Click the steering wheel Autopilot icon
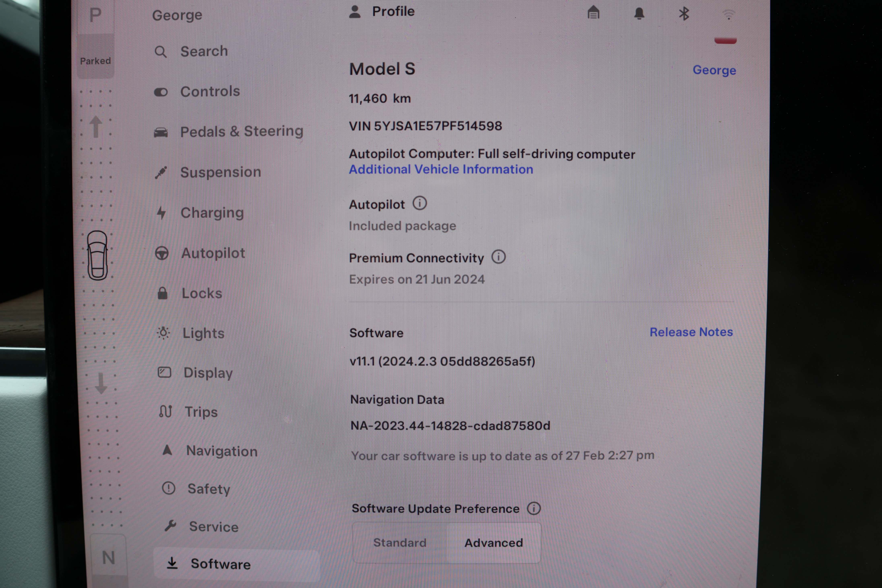882x588 pixels. point(162,254)
